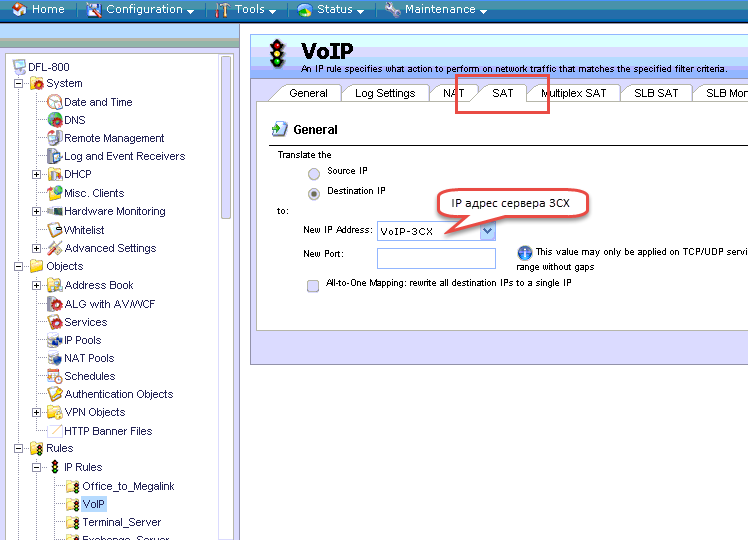Open the Terminal_Server rule
The image size is (748, 540).
tap(122, 522)
